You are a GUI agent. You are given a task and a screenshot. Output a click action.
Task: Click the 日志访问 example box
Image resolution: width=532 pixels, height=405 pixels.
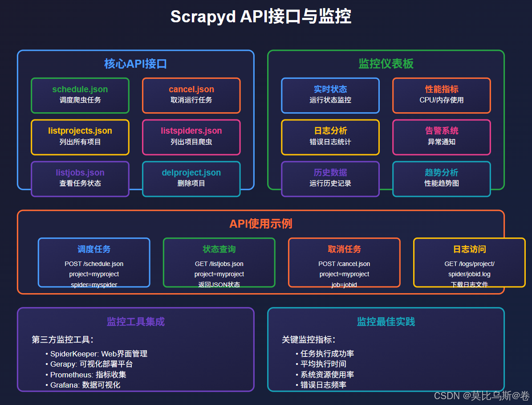coord(470,262)
